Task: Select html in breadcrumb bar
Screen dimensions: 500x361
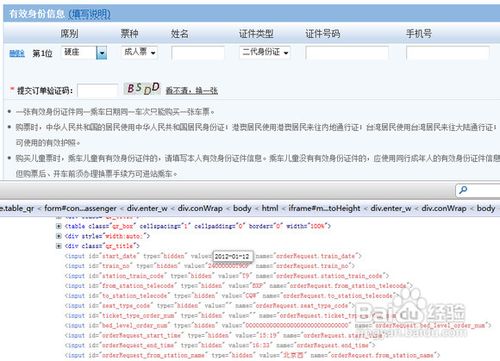Action: (x=270, y=208)
